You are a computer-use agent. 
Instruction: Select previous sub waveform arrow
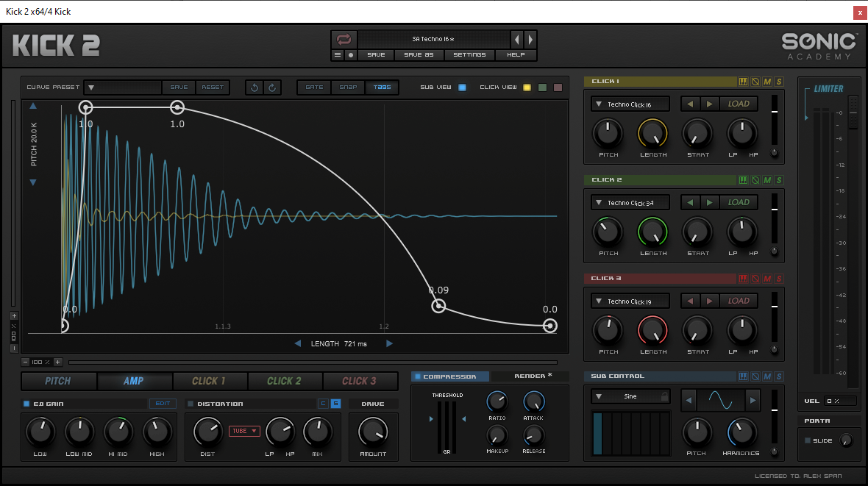tap(689, 400)
